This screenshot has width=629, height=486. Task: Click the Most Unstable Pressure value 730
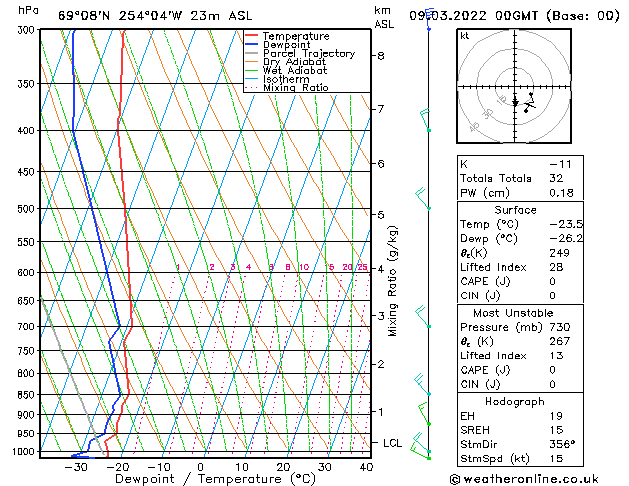(560, 327)
